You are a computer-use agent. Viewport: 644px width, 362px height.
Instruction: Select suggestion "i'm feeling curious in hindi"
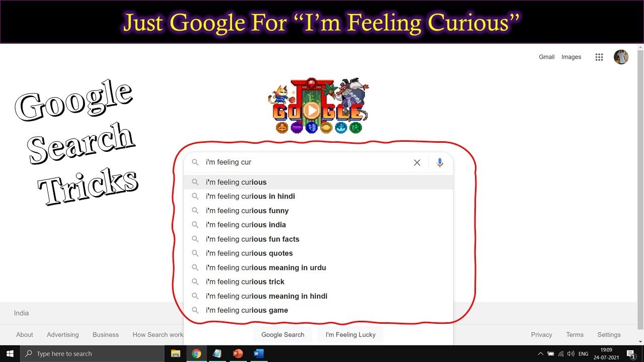point(318,196)
